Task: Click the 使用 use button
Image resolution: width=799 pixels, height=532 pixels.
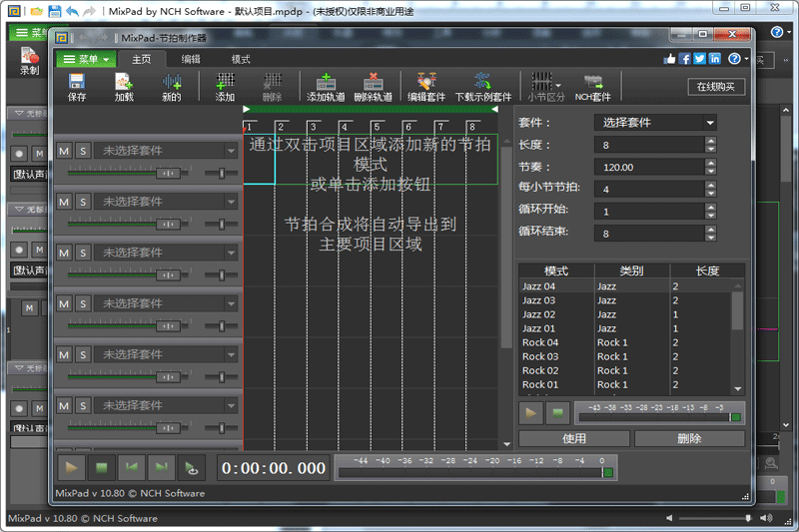Action: click(x=574, y=438)
